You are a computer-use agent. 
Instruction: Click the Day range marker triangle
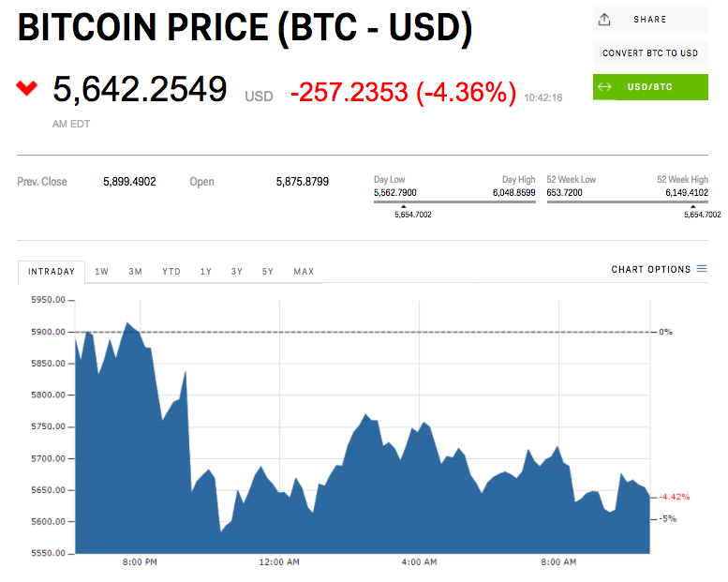403,206
